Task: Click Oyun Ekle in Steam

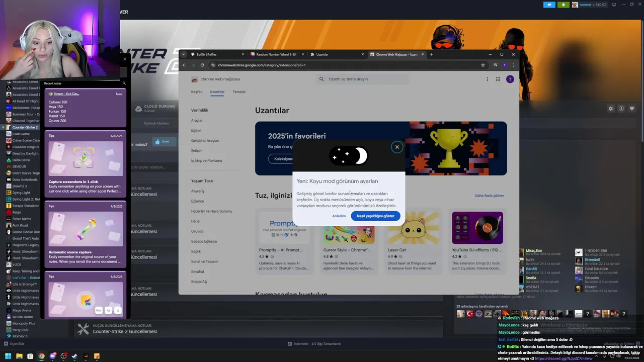Action: click(x=14, y=344)
